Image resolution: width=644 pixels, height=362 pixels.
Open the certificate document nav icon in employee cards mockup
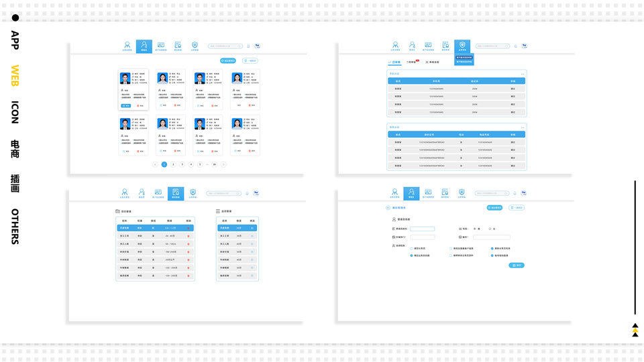click(178, 46)
